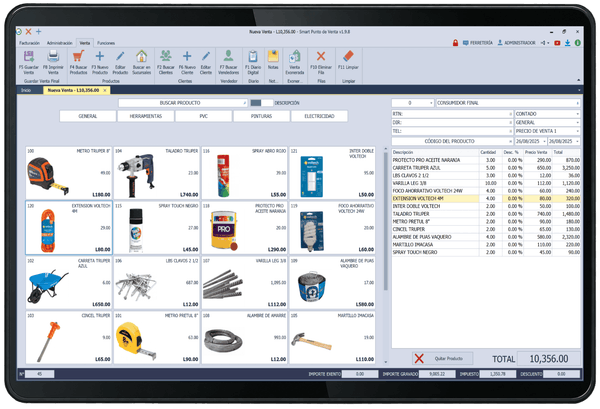Open PRECIO DE VENTA 1 dropdown
Screen dimensions: 600x409
click(x=577, y=131)
